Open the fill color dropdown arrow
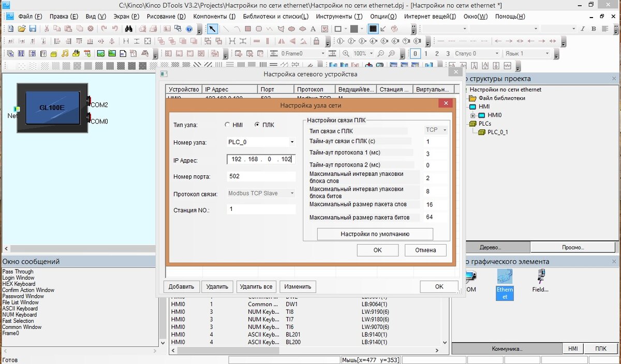621x364 pixels. coord(362,28)
